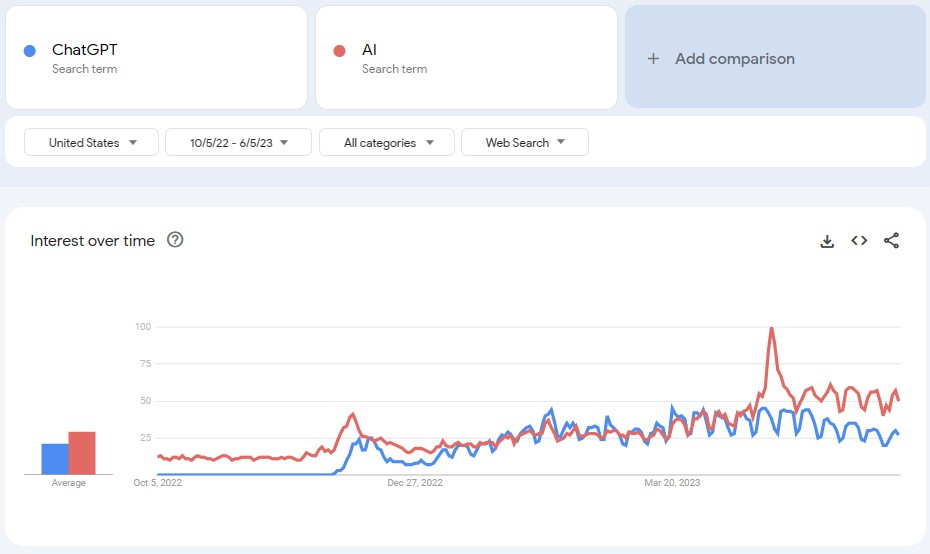
Task: Open the embed code icon
Action: [x=859, y=241]
